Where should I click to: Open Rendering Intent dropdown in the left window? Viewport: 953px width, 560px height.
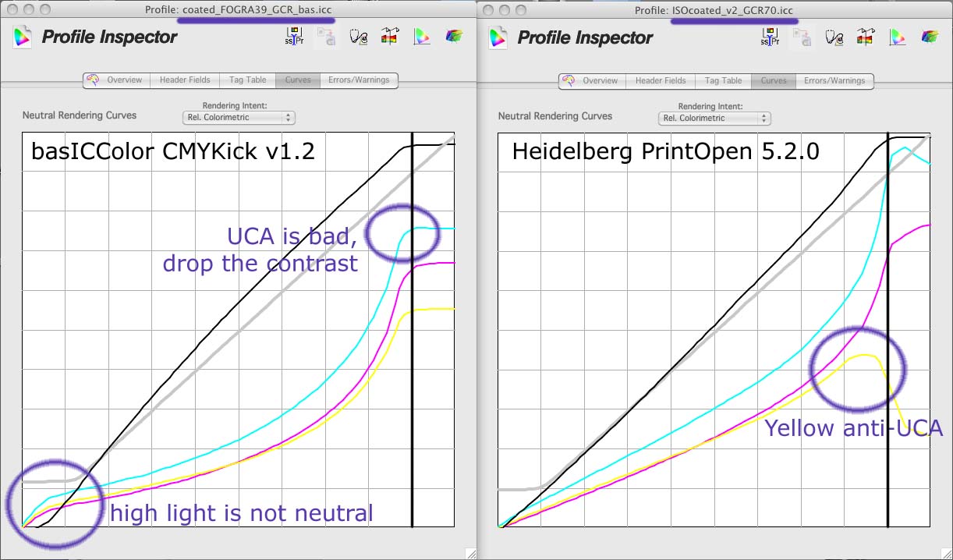pos(239,118)
